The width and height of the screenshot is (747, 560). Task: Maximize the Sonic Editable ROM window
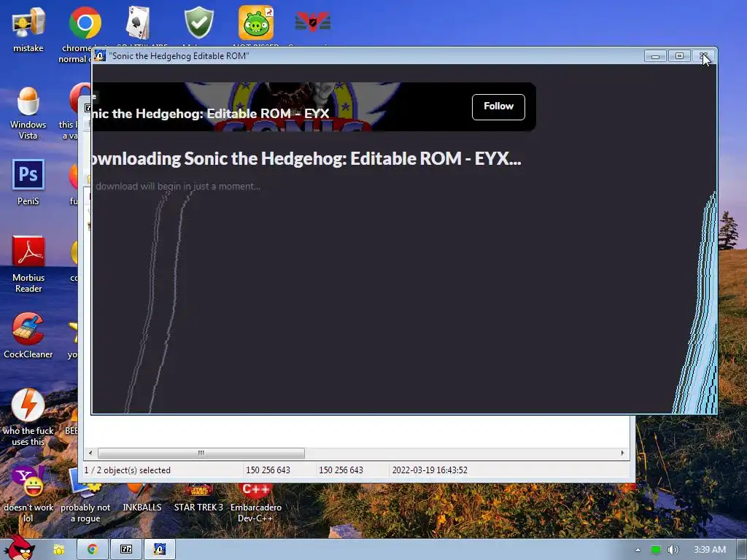click(x=679, y=56)
